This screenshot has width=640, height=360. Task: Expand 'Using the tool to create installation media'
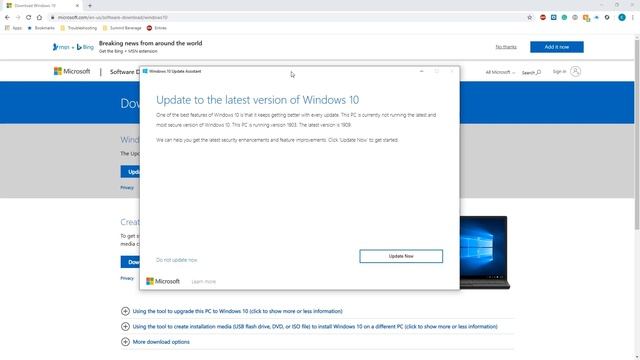[309, 327]
